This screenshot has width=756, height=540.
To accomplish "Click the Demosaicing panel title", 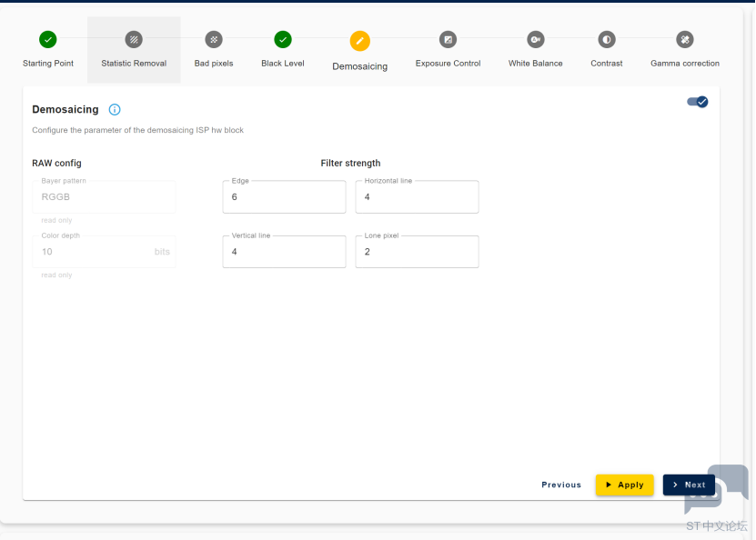I will [66, 109].
